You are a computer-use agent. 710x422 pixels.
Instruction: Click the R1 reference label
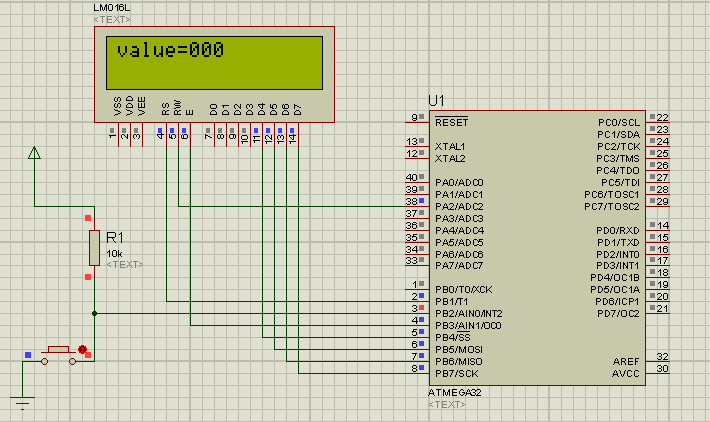click(114, 238)
